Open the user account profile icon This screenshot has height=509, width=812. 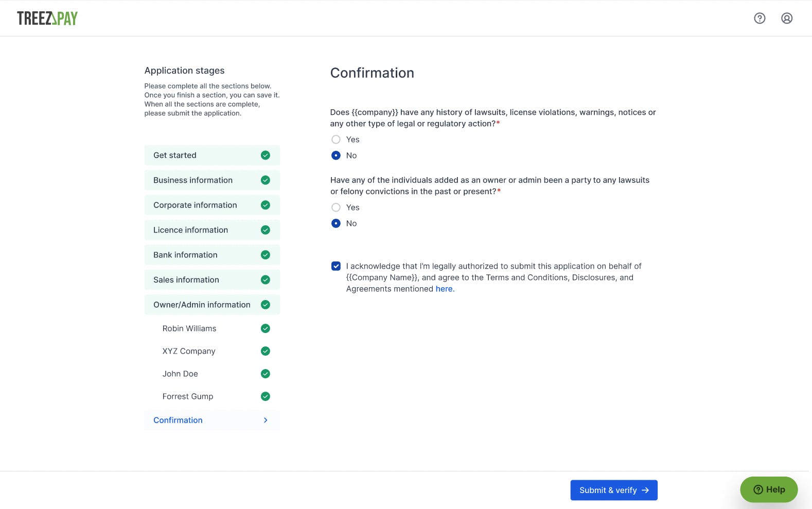pyautogui.click(x=787, y=19)
